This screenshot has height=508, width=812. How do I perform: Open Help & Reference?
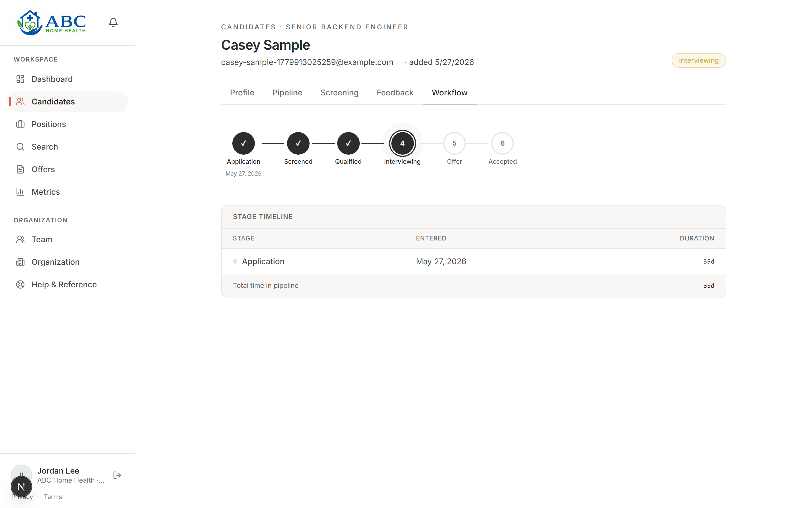67,284
